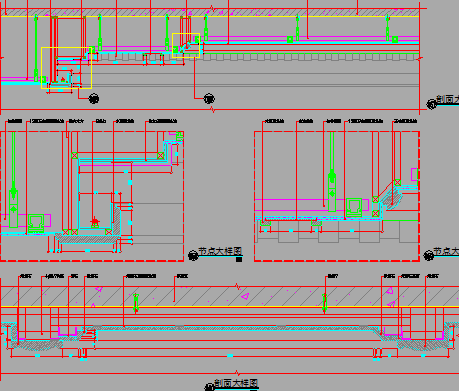Select the smaller yellow detail boundary rectangle
This screenshot has width=459, height=391.
186,45
